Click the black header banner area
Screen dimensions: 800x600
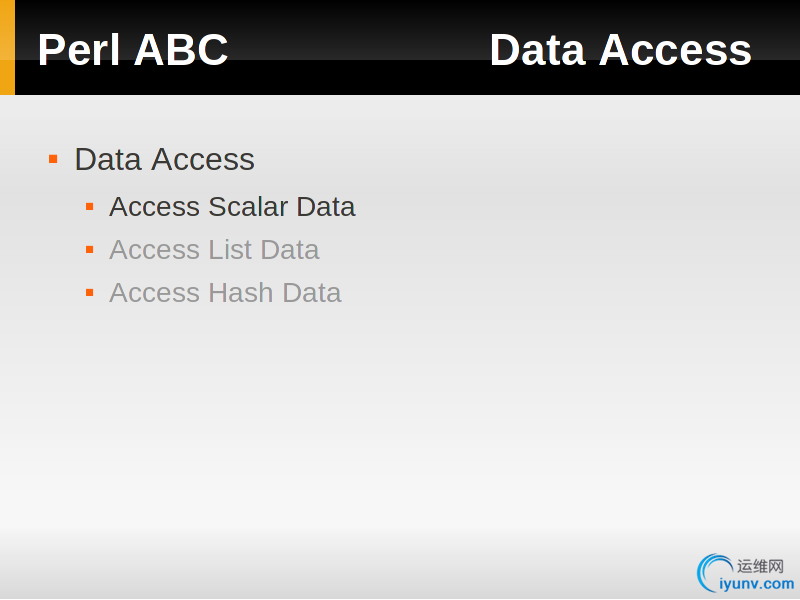click(407, 47)
